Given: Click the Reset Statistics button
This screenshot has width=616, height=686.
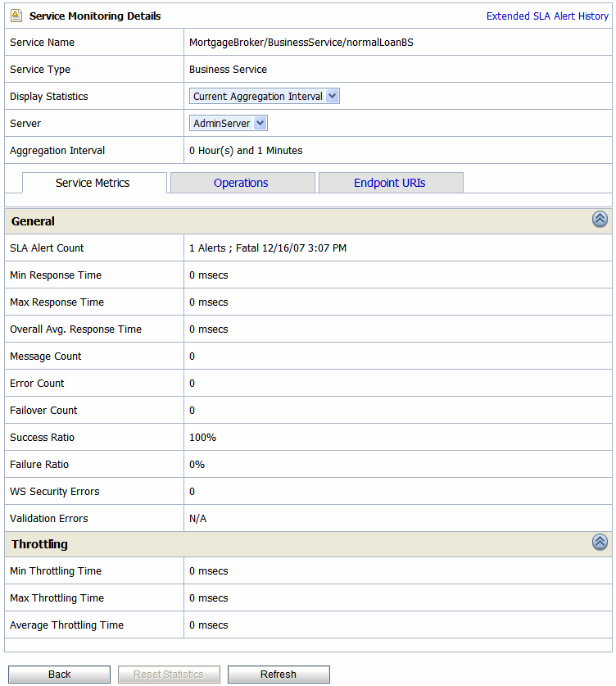Looking at the screenshot, I should tap(169, 675).
